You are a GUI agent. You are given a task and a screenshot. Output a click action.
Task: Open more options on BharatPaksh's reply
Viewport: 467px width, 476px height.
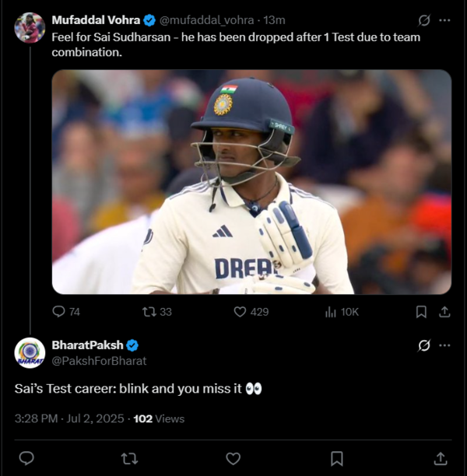tap(444, 345)
